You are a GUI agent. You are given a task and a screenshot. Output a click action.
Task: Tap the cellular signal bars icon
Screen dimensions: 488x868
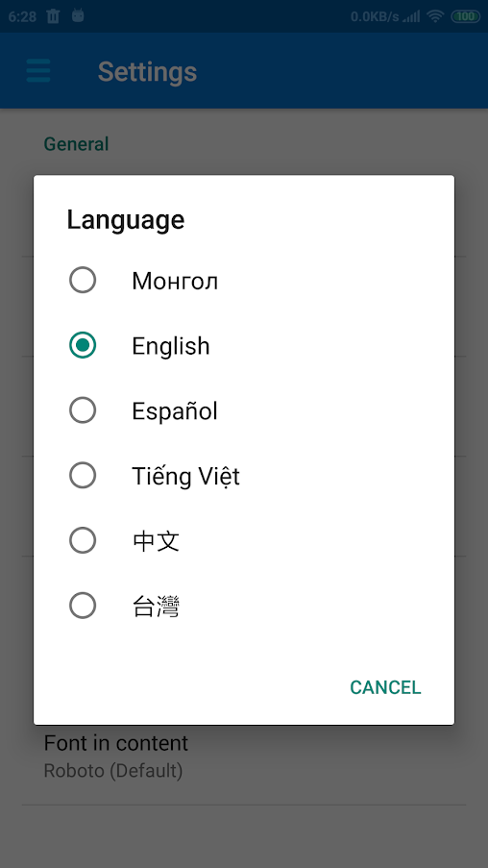coord(411,16)
